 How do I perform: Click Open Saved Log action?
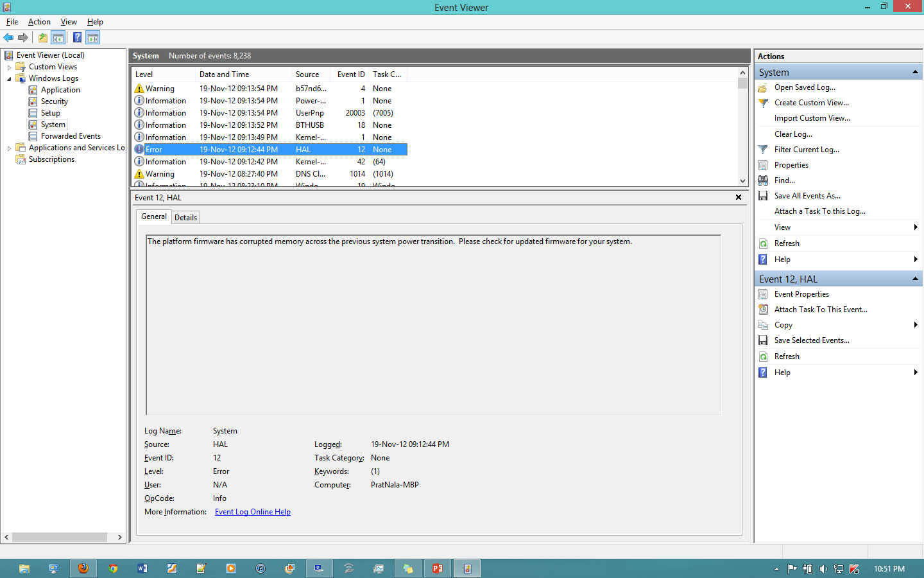[x=805, y=87]
